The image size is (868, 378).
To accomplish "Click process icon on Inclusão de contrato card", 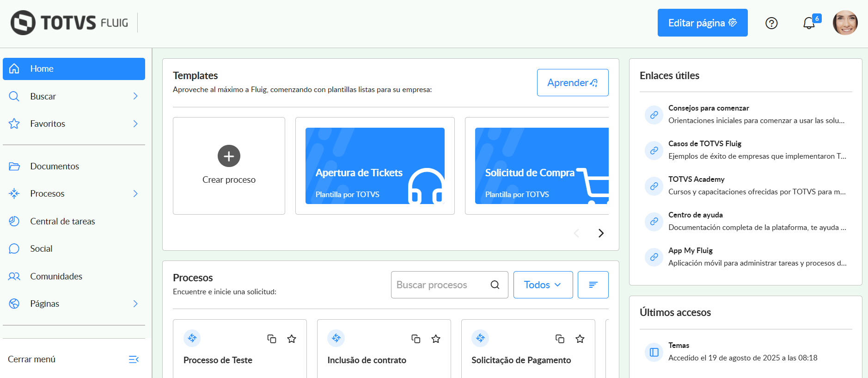I will (336, 338).
